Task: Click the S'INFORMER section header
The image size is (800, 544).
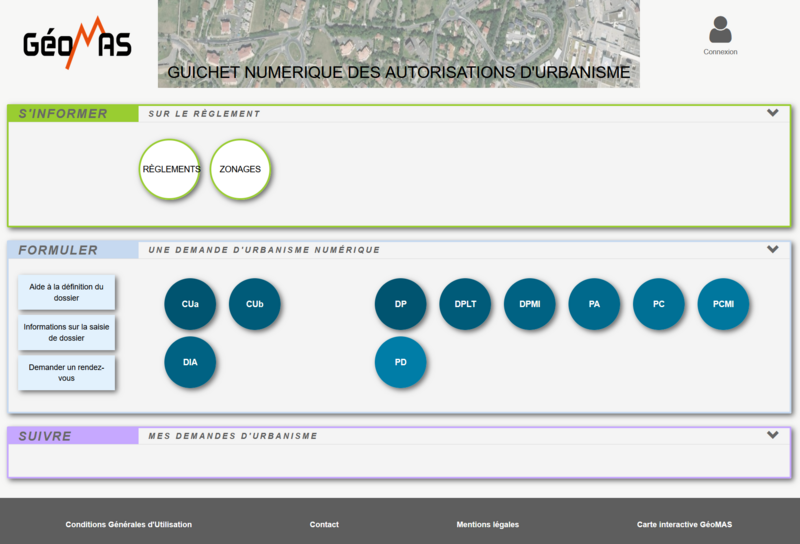Action: point(73,113)
